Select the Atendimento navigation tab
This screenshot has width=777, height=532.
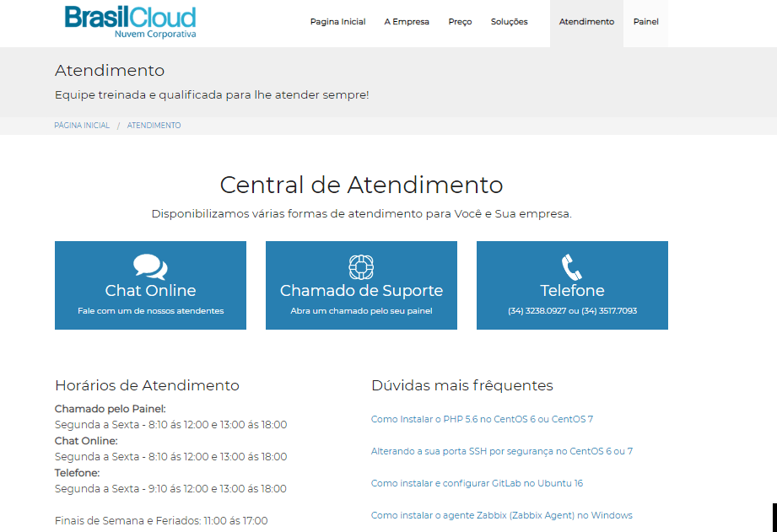point(586,22)
